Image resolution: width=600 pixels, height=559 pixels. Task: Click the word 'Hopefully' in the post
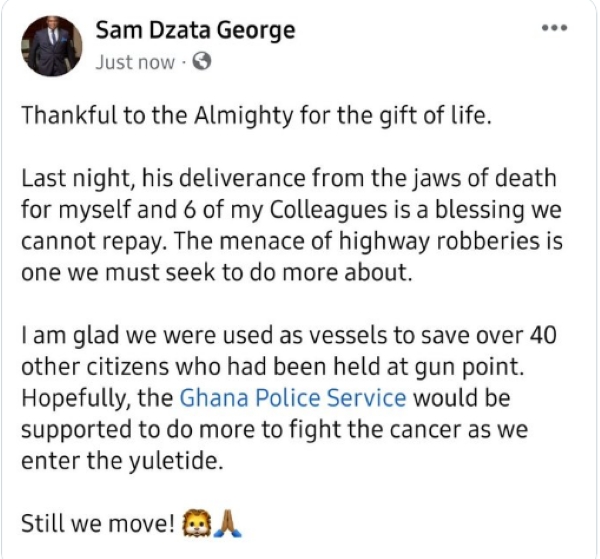tap(74, 398)
